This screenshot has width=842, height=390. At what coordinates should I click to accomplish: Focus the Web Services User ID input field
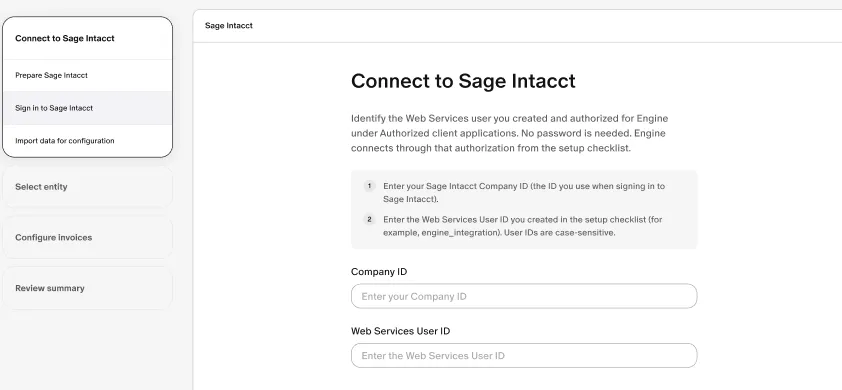click(x=524, y=356)
